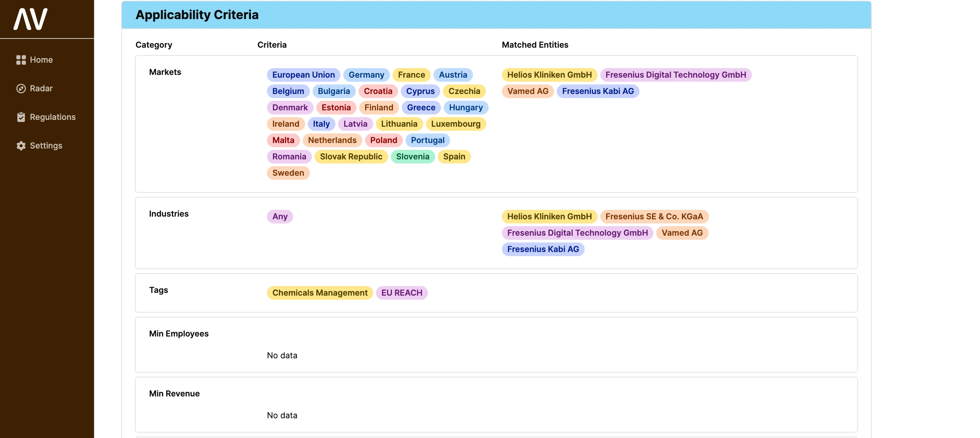The image size is (980, 438).
Task: Click the Sweden market chip
Action: click(x=288, y=173)
